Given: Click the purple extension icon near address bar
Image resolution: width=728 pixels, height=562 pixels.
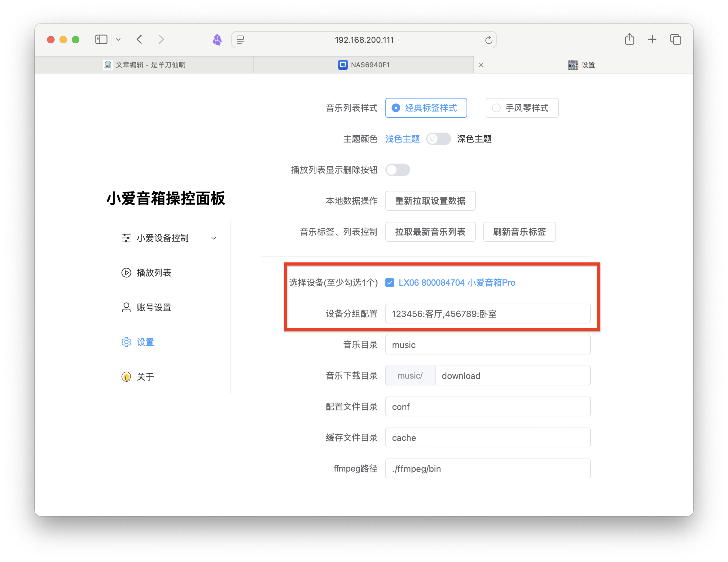Looking at the screenshot, I should click(x=217, y=40).
